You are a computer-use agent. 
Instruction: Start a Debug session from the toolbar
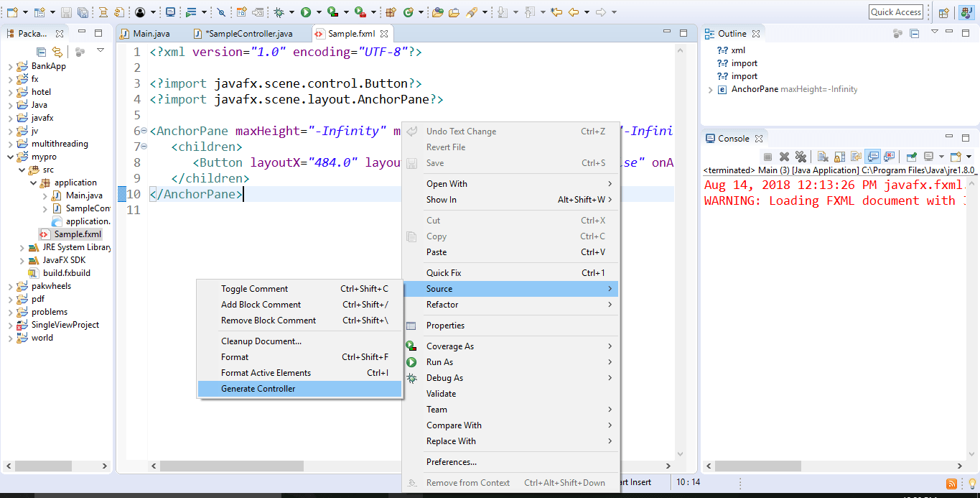click(279, 11)
